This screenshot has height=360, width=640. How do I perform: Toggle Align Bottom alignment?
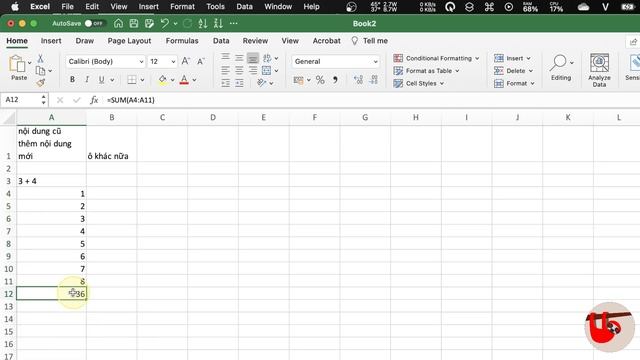[253, 58]
